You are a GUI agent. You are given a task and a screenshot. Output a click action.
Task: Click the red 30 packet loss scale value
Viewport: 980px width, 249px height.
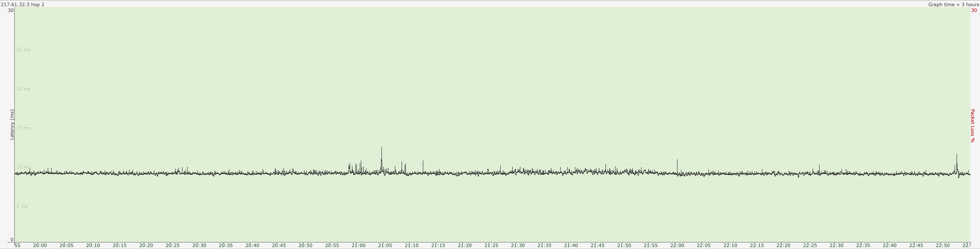[974, 11]
